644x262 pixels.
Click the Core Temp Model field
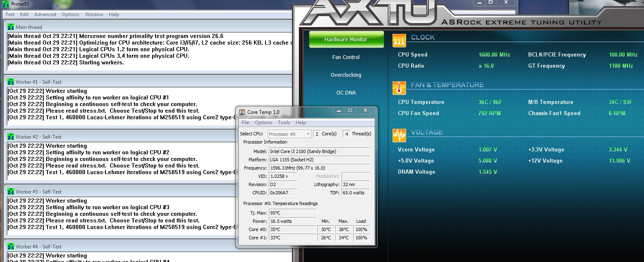click(x=320, y=151)
